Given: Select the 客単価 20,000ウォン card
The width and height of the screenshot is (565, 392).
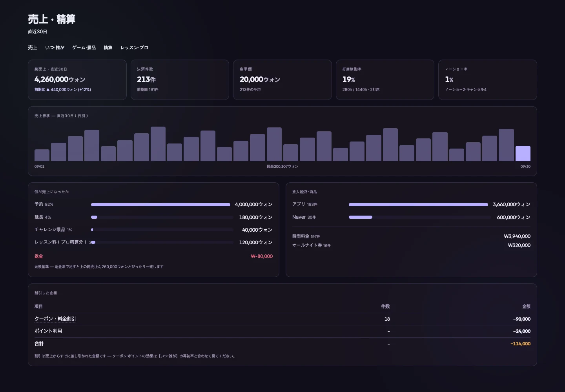Looking at the screenshot, I should point(282,80).
